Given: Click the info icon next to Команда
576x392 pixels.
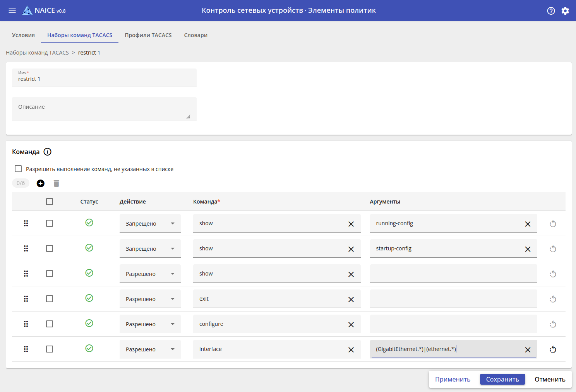Looking at the screenshot, I should (x=48, y=152).
